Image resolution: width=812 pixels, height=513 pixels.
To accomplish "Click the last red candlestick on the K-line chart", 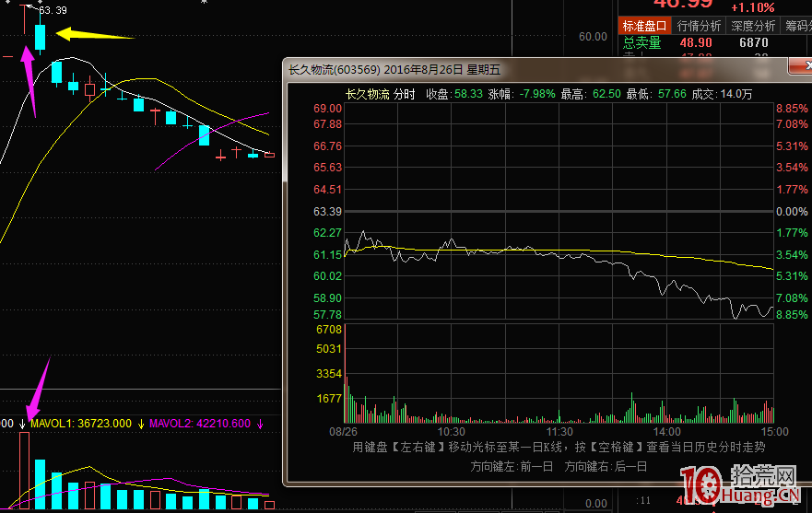I will pyautogui.click(x=269, y=154).
